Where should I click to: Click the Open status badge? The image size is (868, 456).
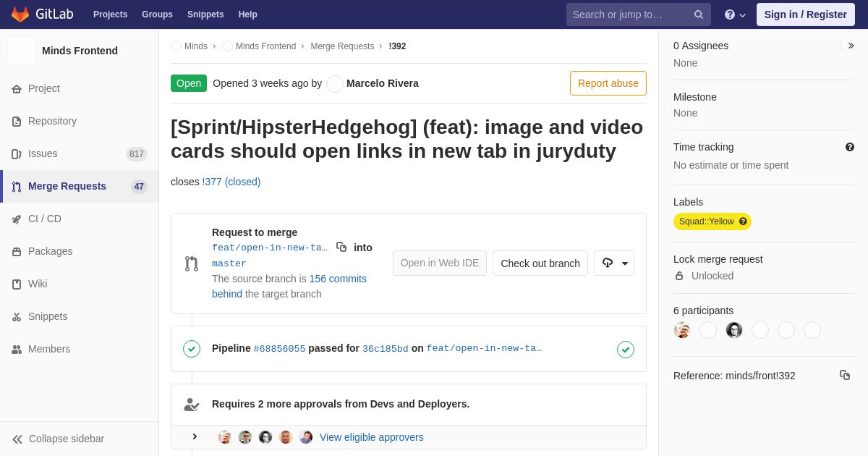(189, 83)
